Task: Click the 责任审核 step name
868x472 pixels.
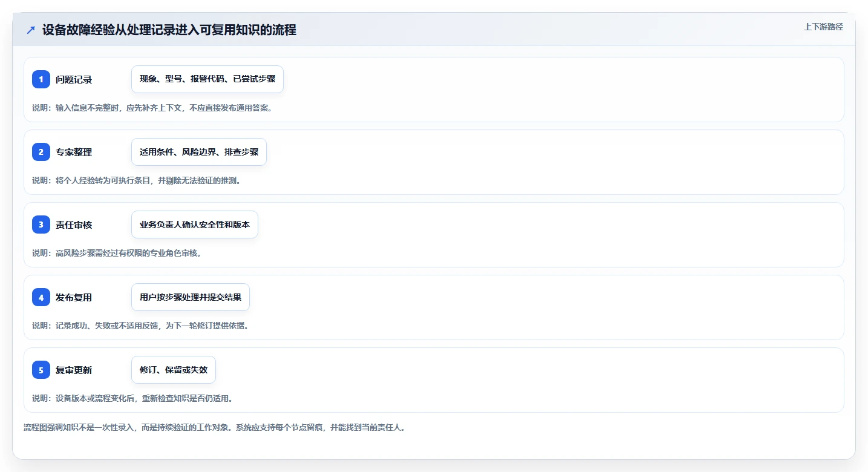Action: click(74, 225)
